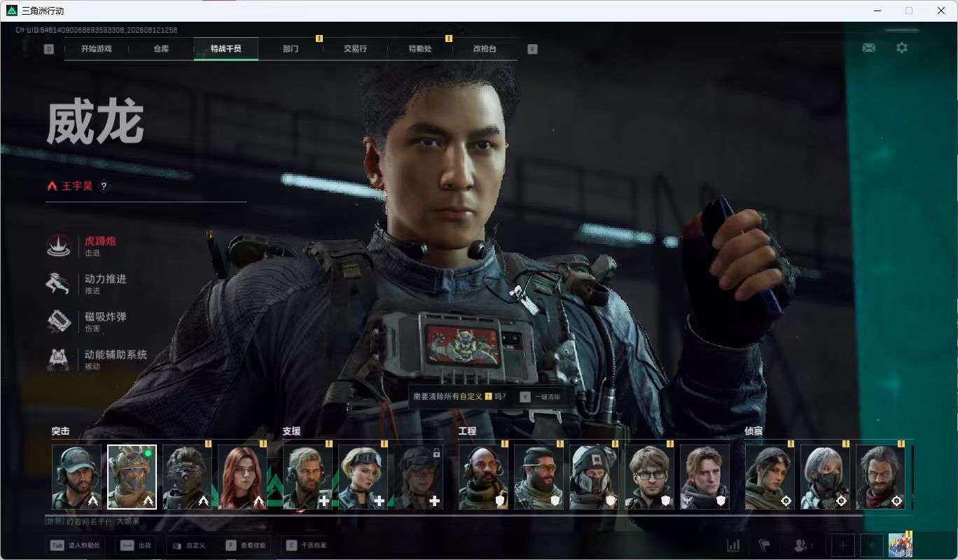This screenshot has height=560, width=958.
Task: Click the flag icon in bottom bar
Action: point(765,545)
